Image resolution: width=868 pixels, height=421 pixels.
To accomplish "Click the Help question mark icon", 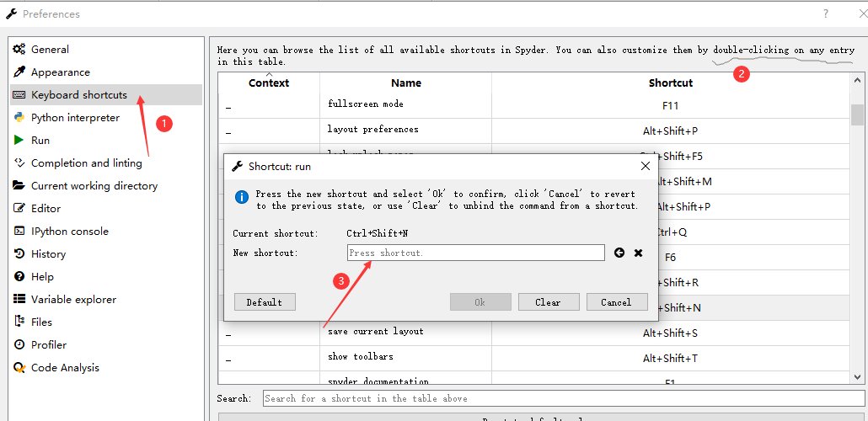I will [x=19, y=277].
